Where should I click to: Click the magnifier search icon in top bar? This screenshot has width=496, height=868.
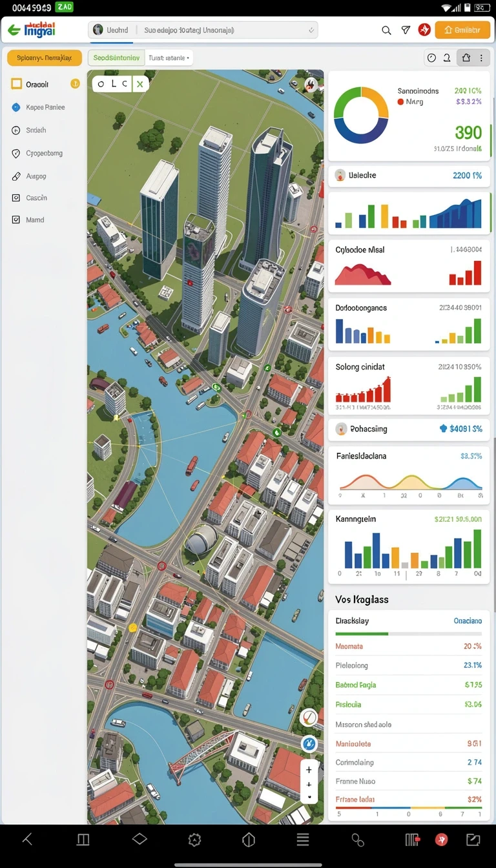click(386, 30)
